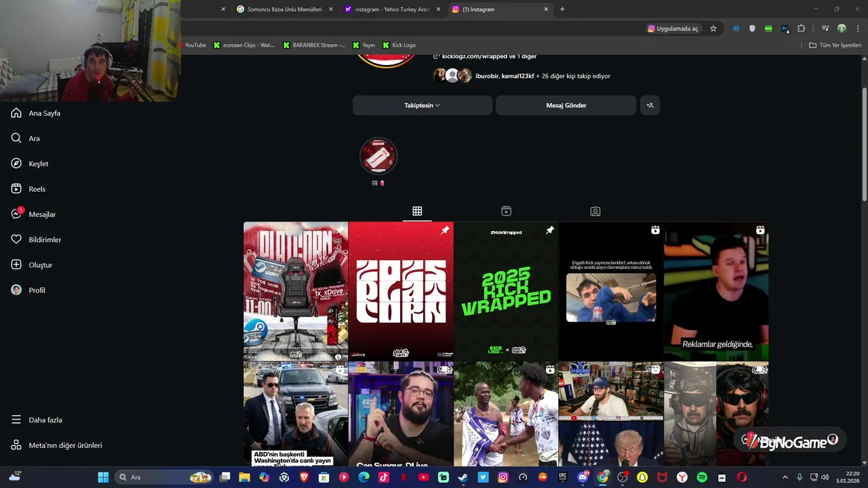Go to Ana Sayfa in Instagram sidebar
The width and height of the screenshot is (868, 488).
(36, 113)
